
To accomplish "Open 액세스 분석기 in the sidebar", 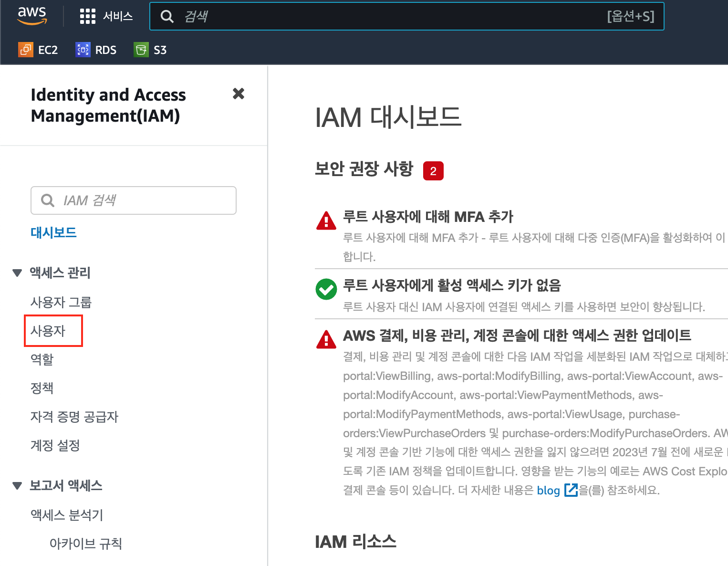I will (x=67, y=515).
